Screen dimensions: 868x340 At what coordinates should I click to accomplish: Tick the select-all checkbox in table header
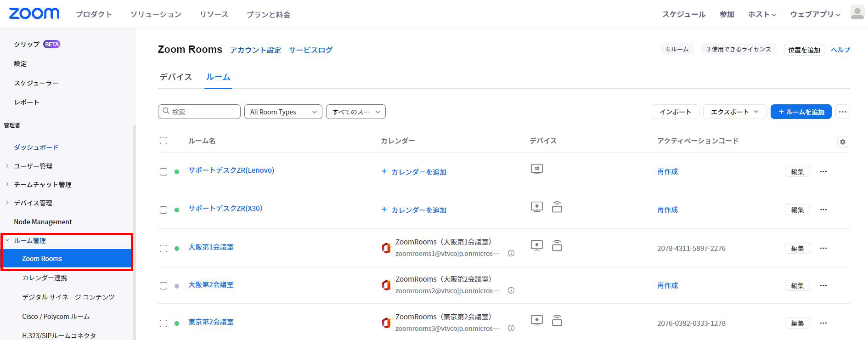pyautogui.click(x=163, y=141)
